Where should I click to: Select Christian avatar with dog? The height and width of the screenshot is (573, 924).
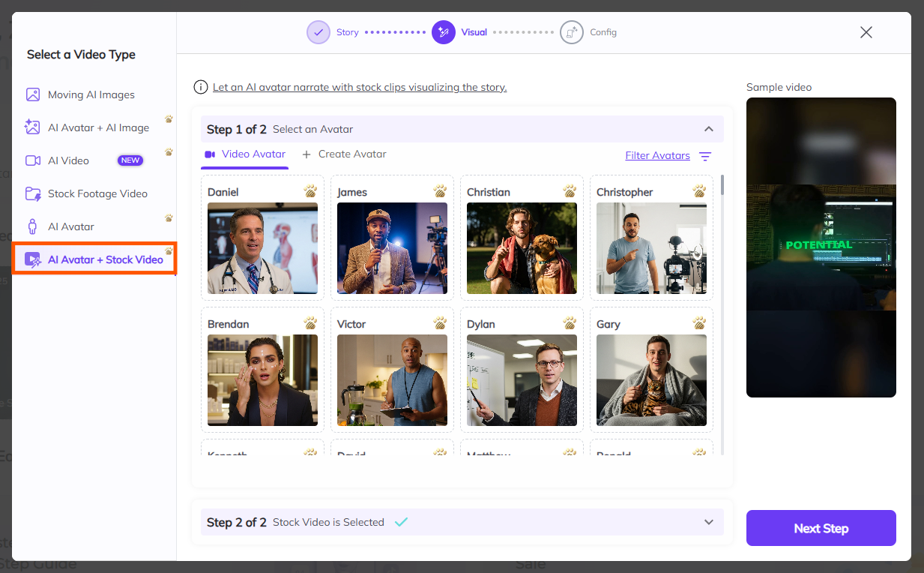[522, 248]
